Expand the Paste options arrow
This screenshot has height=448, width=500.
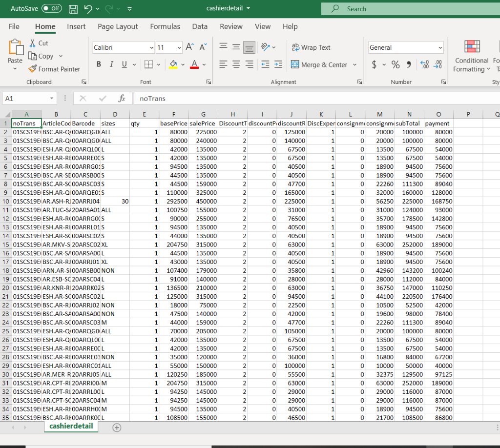coord(15,68)
